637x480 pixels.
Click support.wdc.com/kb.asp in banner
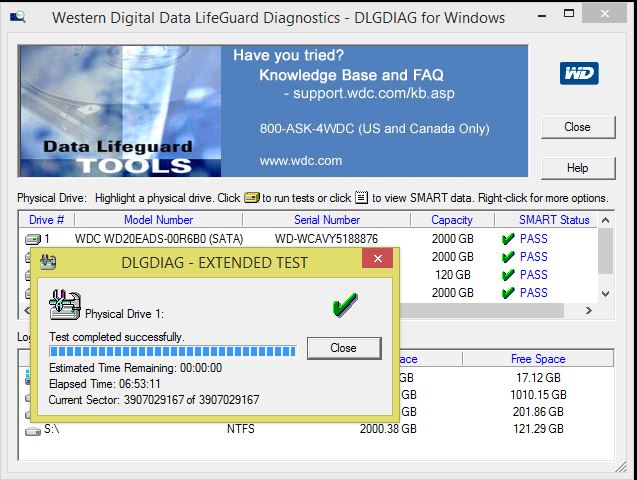coord(374,93)
